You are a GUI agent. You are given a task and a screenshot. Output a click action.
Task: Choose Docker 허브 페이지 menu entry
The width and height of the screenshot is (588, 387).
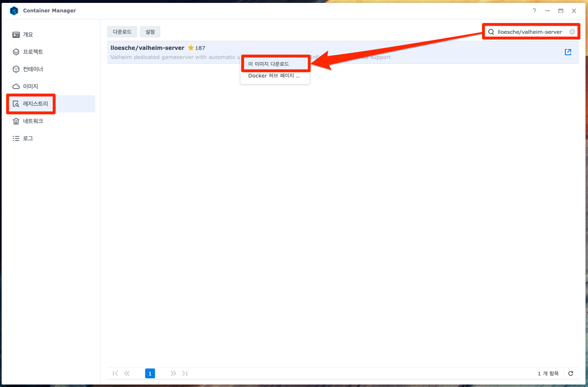pyautogui.click(x=275, y=75)
